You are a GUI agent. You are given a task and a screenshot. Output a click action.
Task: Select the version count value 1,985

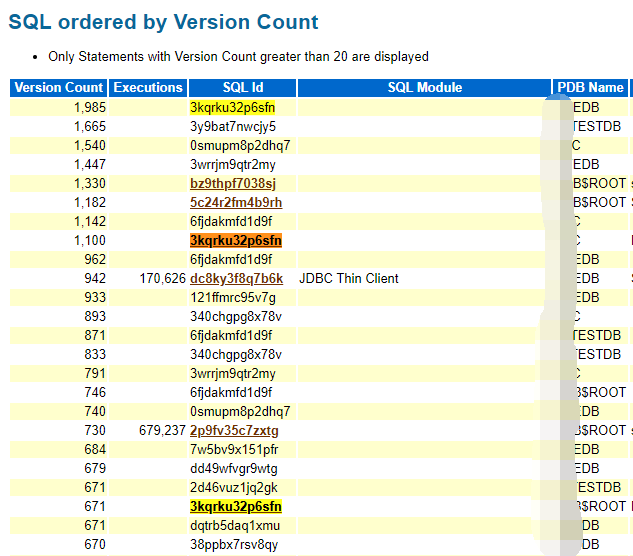coord(90,108)
